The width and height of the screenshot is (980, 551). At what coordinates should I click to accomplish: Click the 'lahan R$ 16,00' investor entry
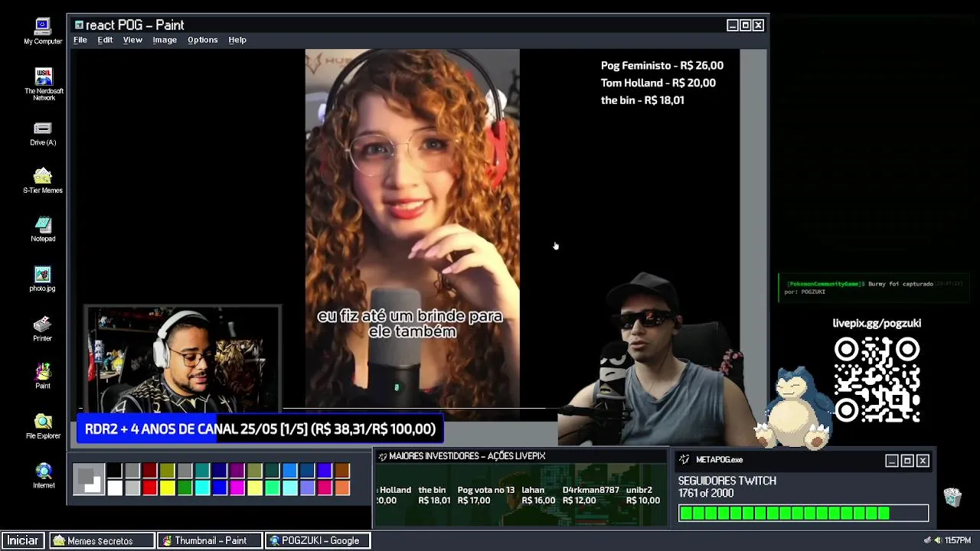pyautogui.click(x=538, y=495)
